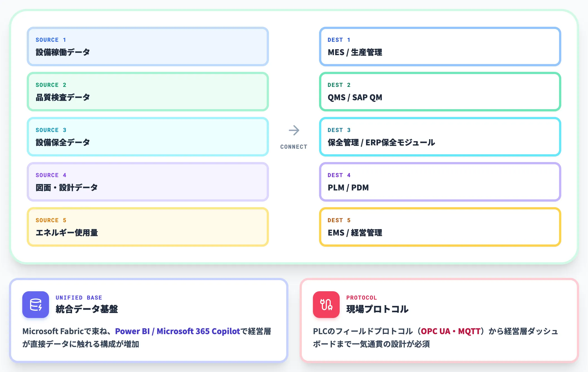Click the red cable plug icon beside 現場プロトコル
The height and width of the screenshot is (372, 588).
coord(326,305)
